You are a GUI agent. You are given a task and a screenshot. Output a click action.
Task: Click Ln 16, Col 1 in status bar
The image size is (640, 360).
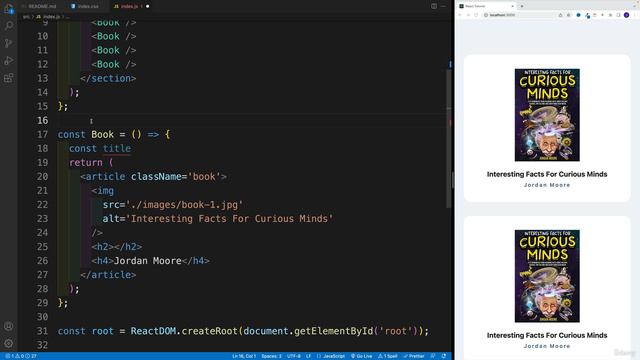[x=244, y=356]
